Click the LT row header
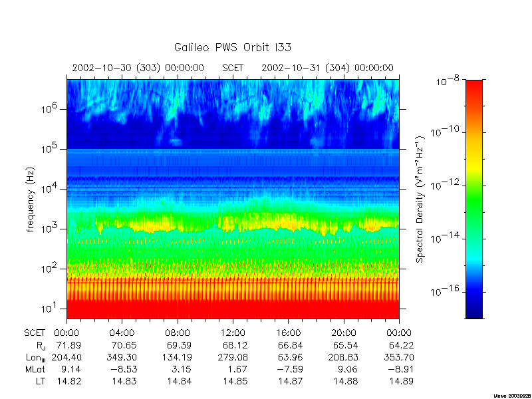The image size is (532, 399). point(41,381)
